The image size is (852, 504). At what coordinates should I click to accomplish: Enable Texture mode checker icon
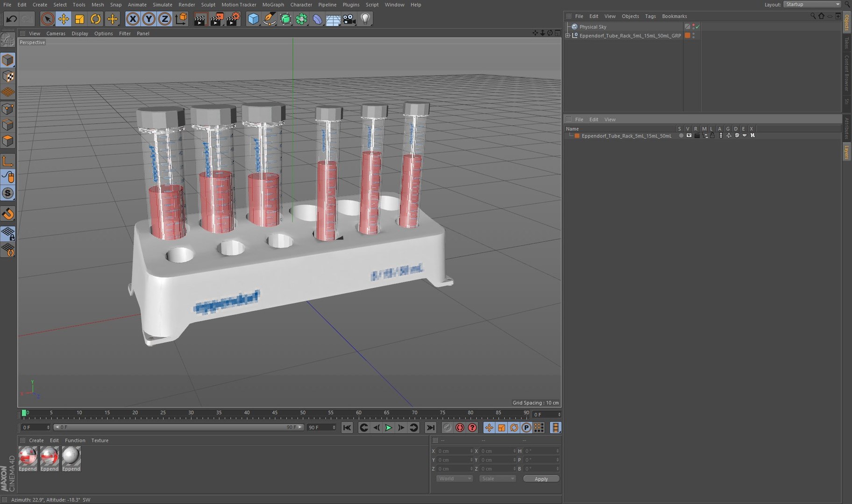click(x=8, y=77)
